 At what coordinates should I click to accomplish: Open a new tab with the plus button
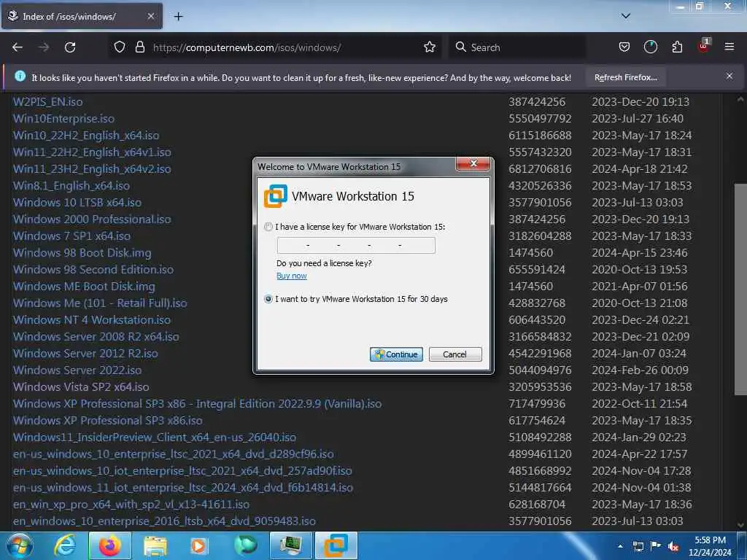point(178,17)
